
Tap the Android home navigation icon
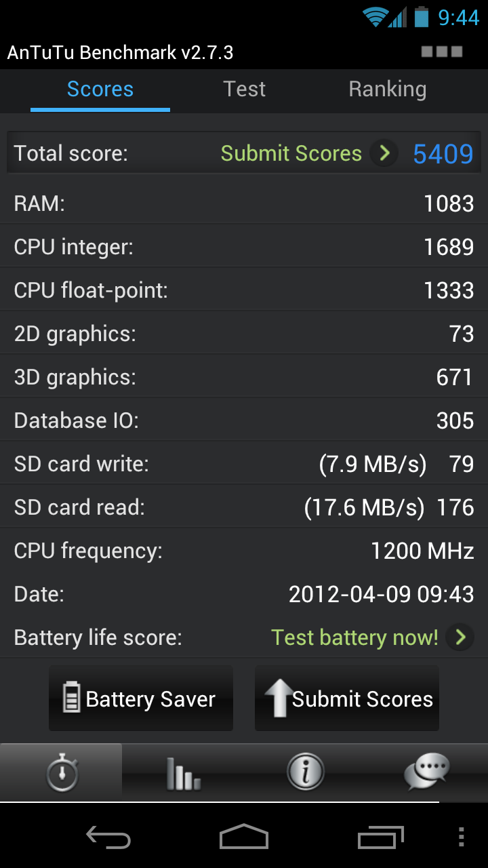(244, 837)
